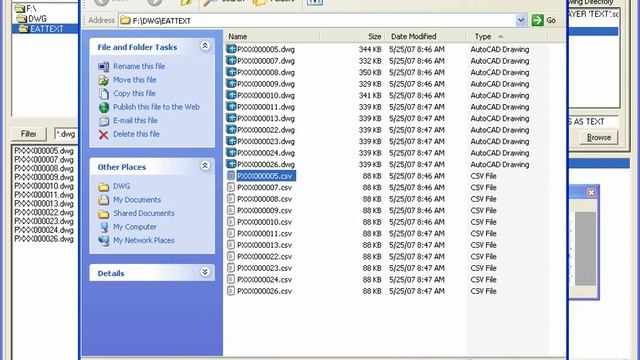Click My Network Places icon
640x360 pixels.
pyautogui.click(x=104, y=240)
